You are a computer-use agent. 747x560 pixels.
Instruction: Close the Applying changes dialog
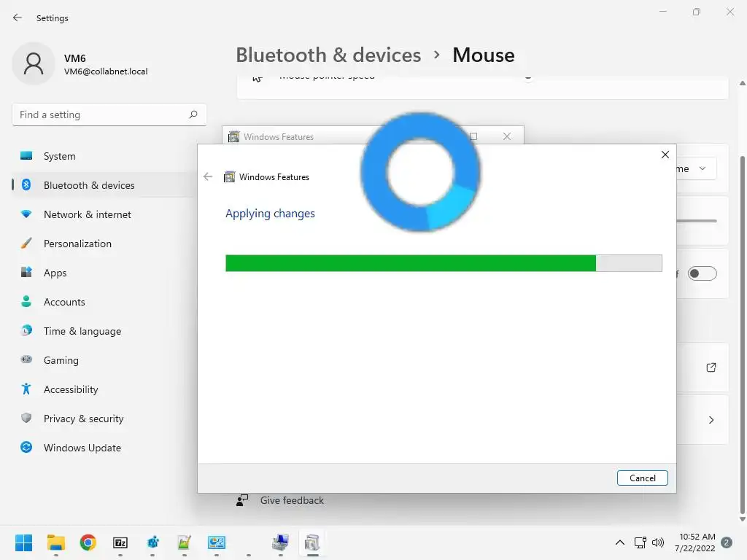(x=665, y=155)
